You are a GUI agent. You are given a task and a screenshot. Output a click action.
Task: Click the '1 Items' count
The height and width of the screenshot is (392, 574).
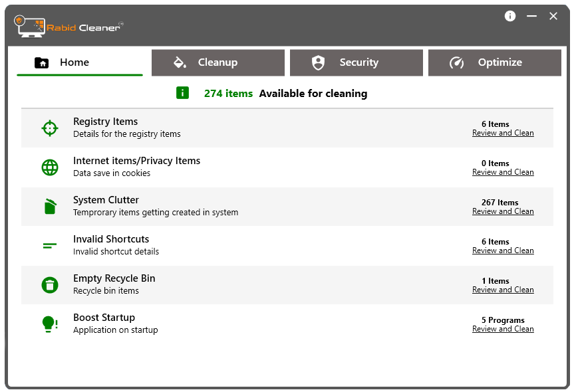click(496, 281)
